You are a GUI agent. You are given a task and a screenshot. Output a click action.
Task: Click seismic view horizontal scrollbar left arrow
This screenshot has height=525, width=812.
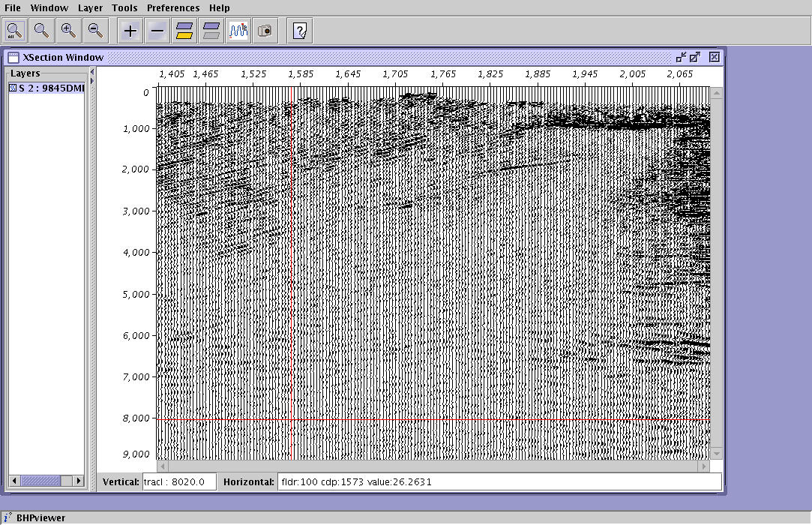pos(162,466)
